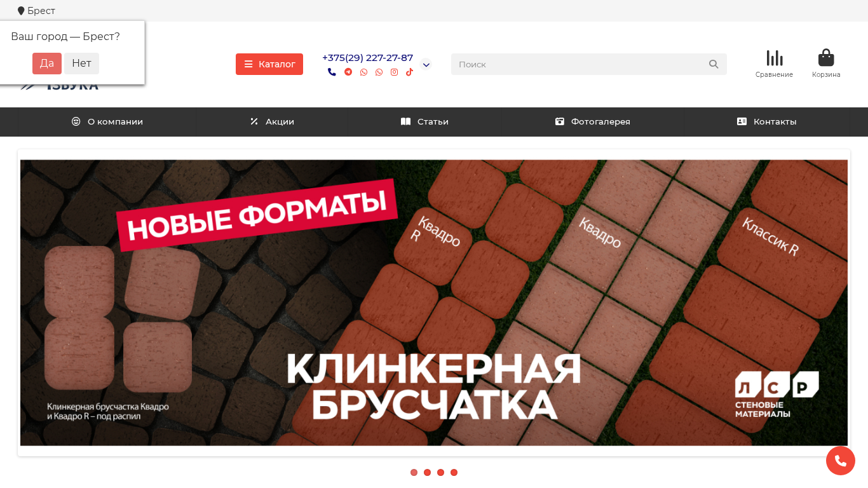Open the Корзина shopping bag

(x=826, y=64)
